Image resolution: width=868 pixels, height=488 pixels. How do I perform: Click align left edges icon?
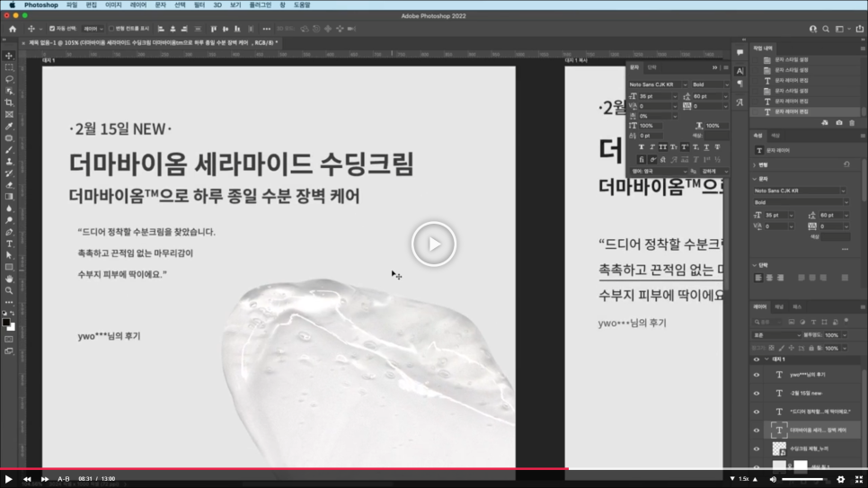pos(161,29)
